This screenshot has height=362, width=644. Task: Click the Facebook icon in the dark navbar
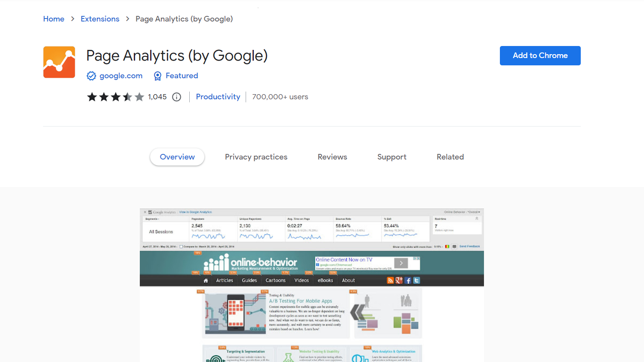click(x=408, y=280)
